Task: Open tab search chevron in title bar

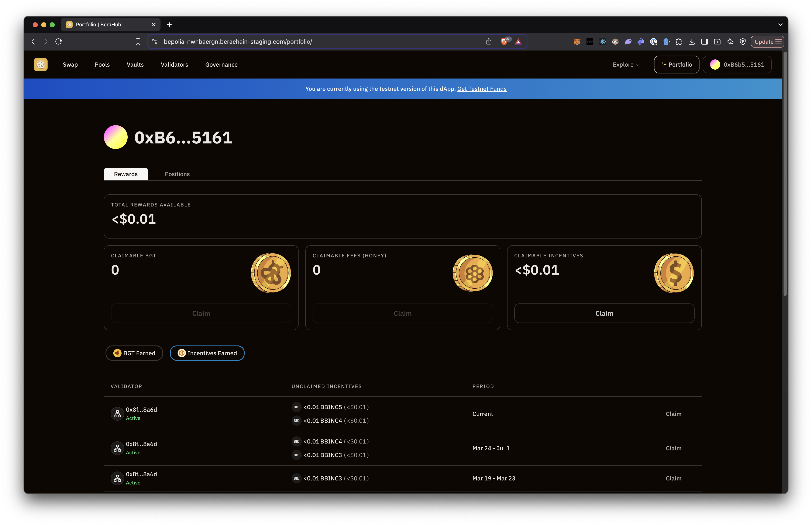Action: click(780, 25)
